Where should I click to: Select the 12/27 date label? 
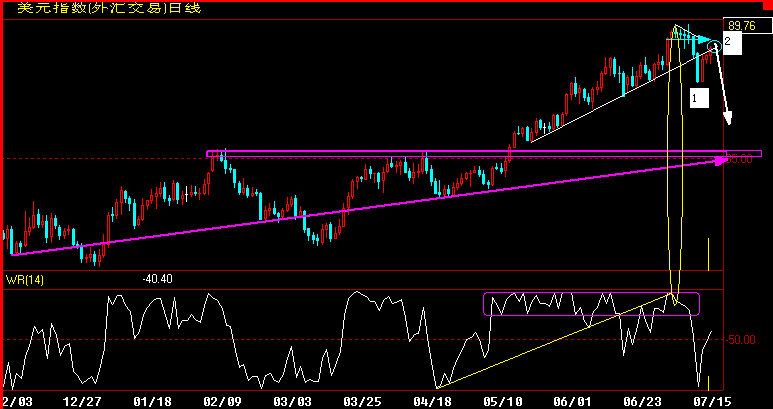click(81, 402)
